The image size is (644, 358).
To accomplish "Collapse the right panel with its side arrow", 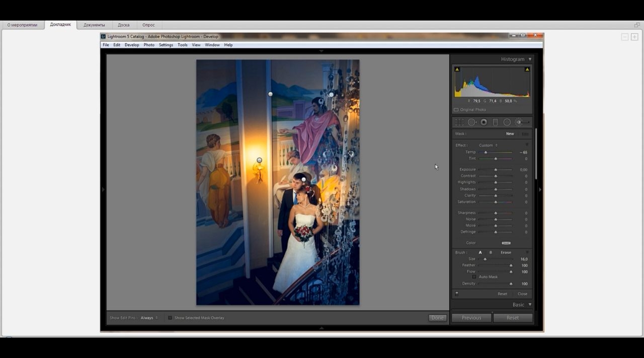I will click(x=540, y=190).
